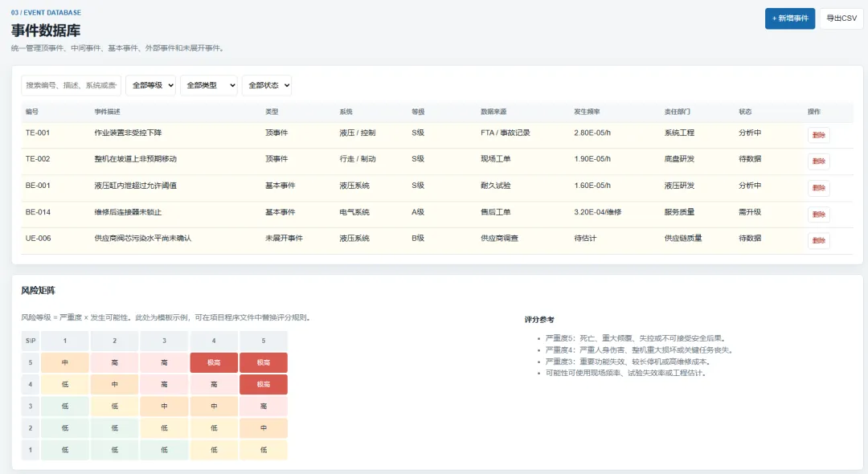Click department 系统工程
The height and width of the screenshot is (474, 868).
[679, 133]
